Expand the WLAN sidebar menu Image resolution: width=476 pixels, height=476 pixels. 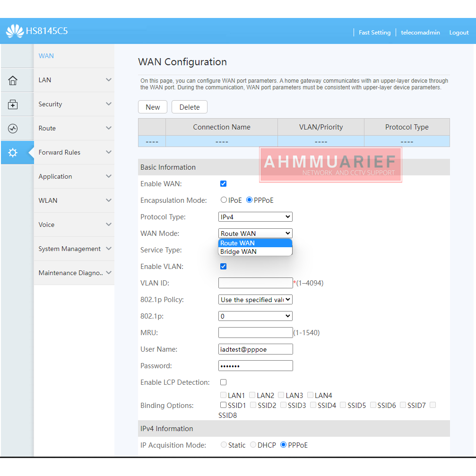tap(74, 200)
